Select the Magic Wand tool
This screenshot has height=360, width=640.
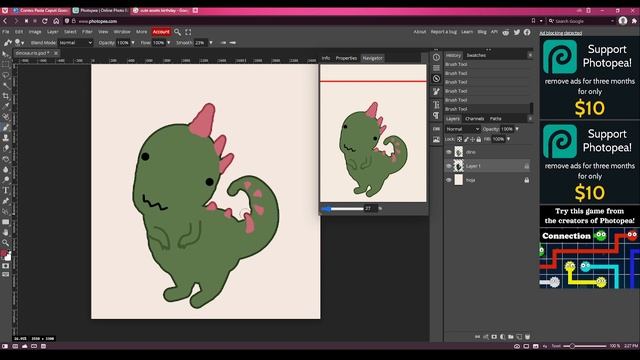point(5,85)
